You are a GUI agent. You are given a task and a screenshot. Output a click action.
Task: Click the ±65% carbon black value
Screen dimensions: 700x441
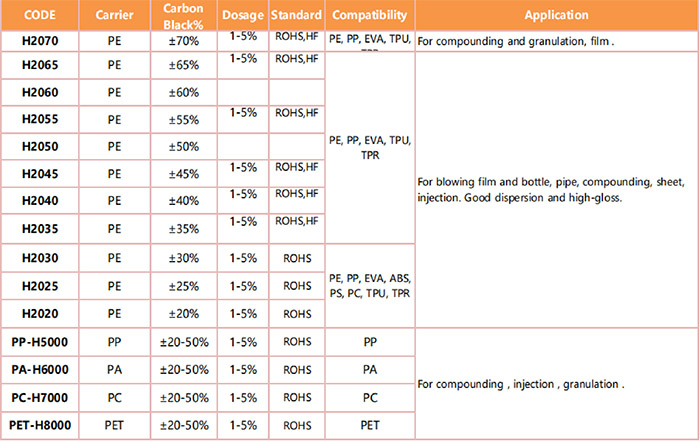(x=183, y=65)
